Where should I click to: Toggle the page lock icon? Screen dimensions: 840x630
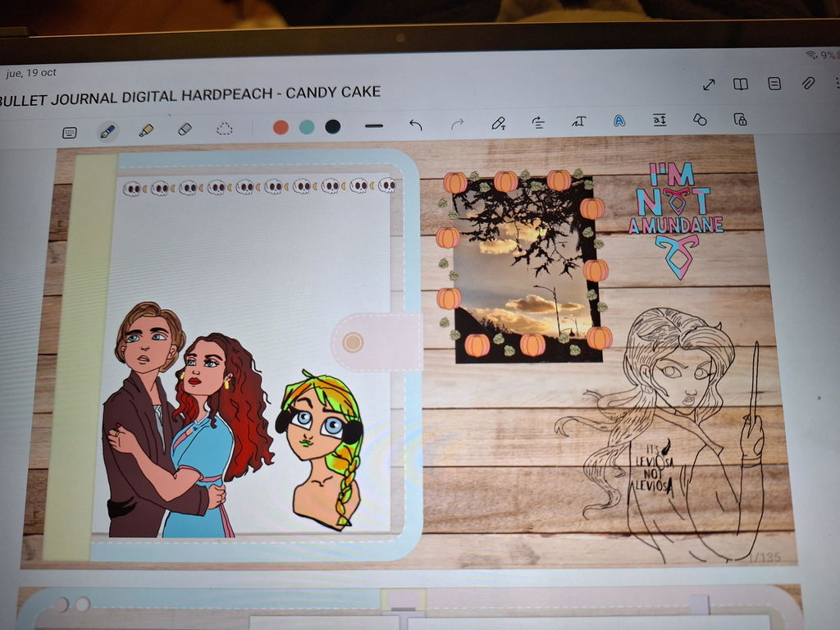pyautogui.click(x=741, y=118)
